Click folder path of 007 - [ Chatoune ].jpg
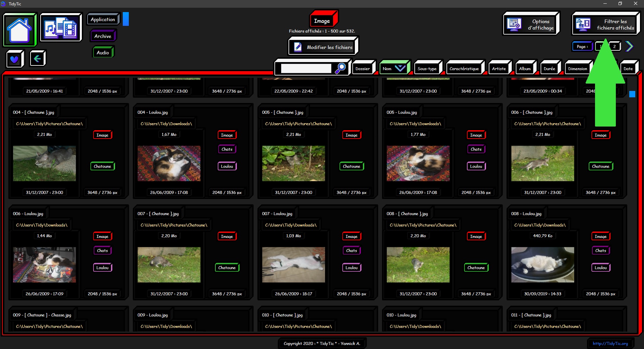 click(x=174, y=225)
